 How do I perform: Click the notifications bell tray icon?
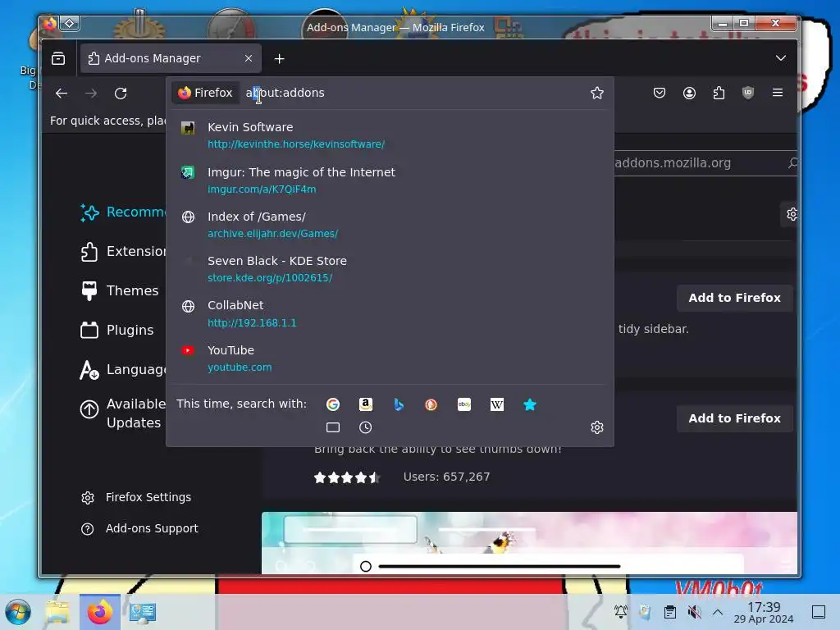tap(621, 612)
